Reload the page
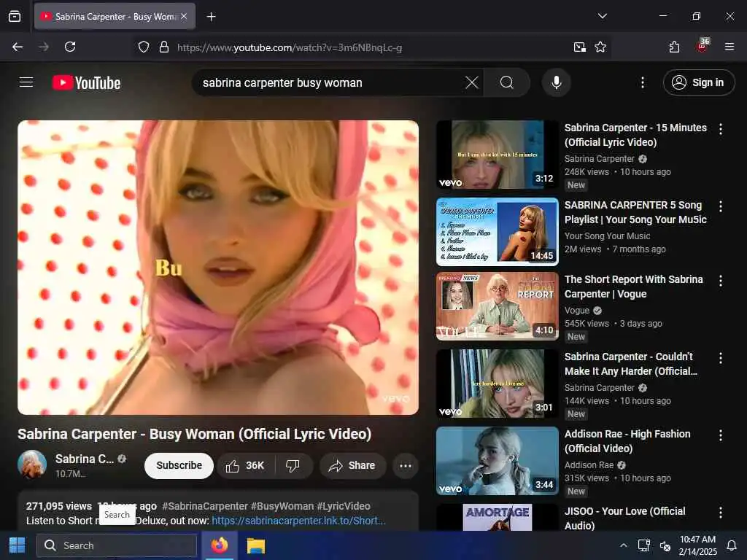747x560 pixels. click(x=70, y=47)
